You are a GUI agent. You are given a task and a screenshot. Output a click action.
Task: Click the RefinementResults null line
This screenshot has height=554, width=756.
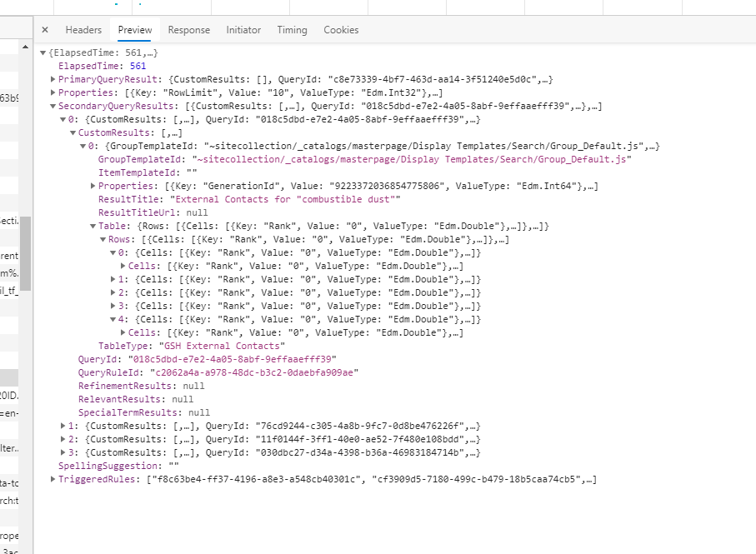point(141,386)
